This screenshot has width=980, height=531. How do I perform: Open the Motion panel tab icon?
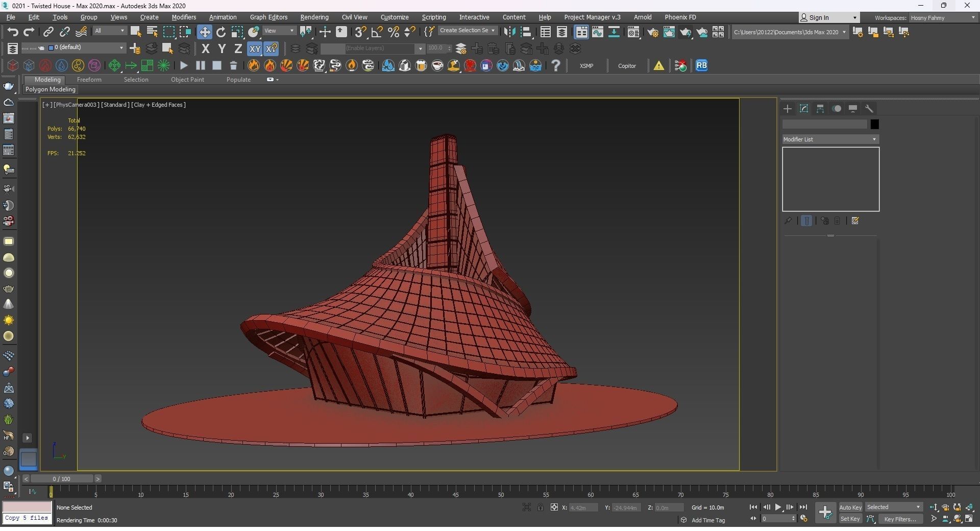(837, 109)
